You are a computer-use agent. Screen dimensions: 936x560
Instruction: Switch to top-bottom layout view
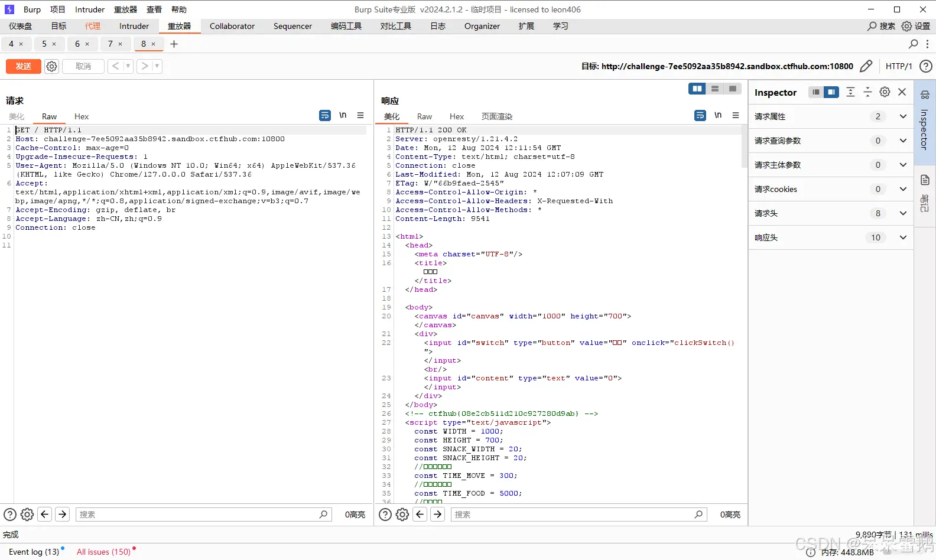715,89
